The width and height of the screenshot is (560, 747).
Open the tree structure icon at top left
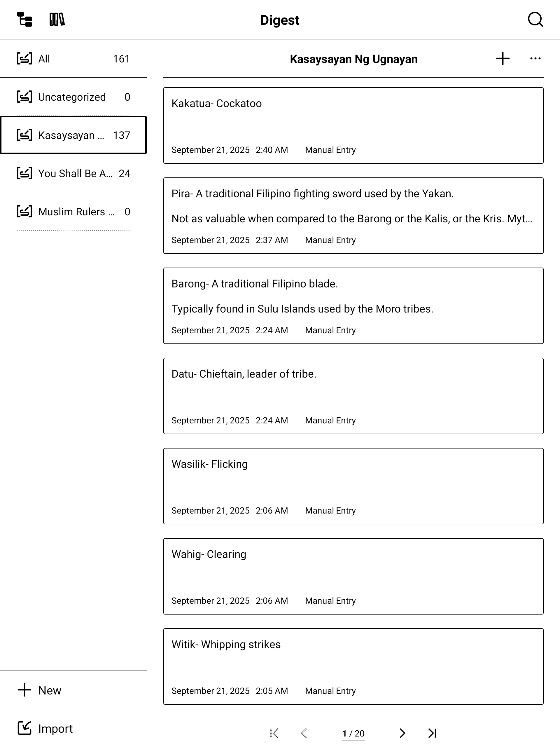24,19
